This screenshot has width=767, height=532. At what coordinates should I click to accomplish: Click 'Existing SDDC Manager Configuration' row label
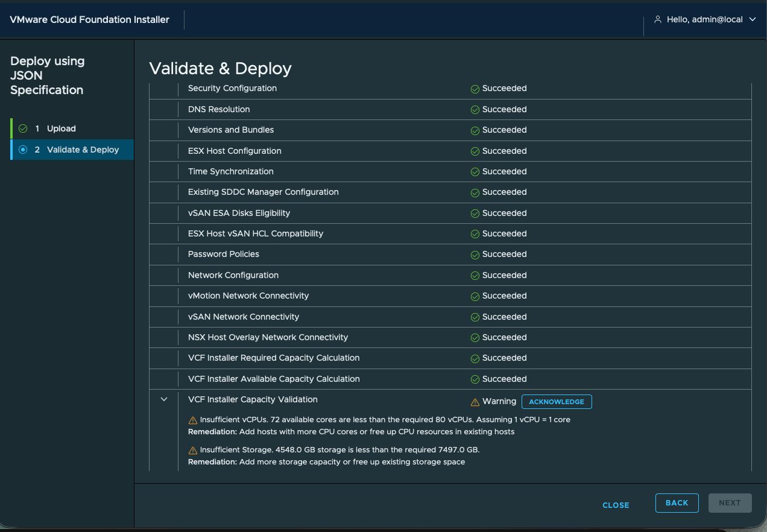(x=264, y=192)
